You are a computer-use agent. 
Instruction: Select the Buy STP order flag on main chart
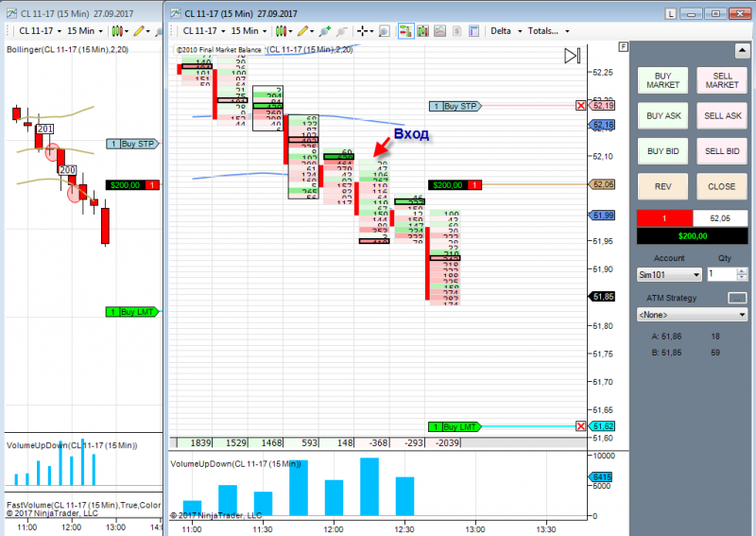455,106
